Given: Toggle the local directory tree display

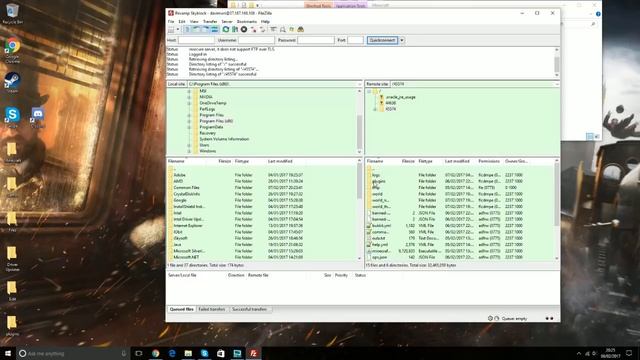Looking at the screenshot, I should [x=196, y=29].
